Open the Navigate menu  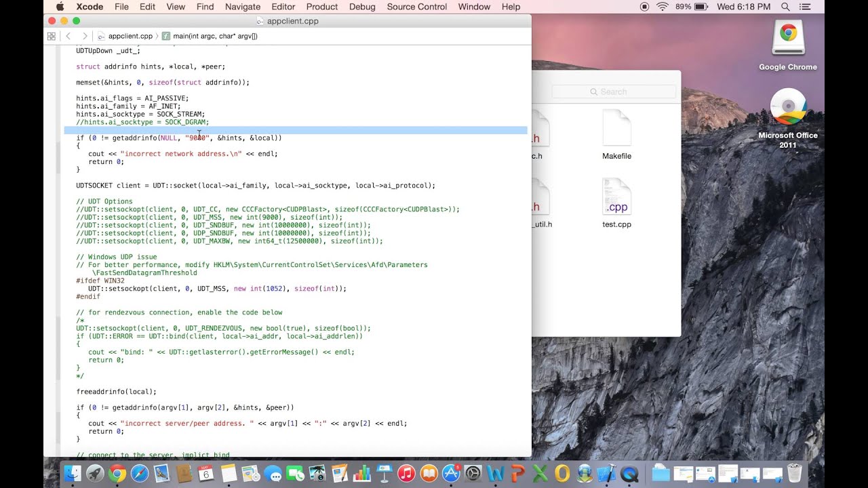(242, 7)
